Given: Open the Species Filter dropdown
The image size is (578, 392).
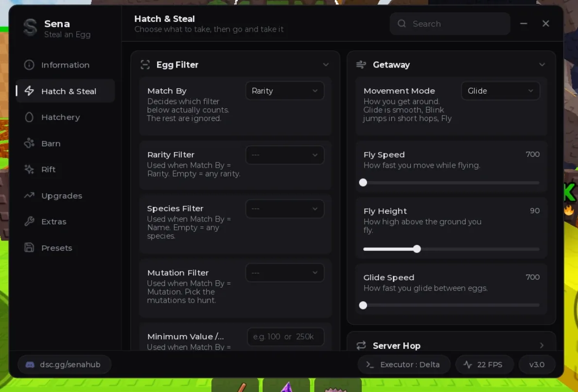Looking at the screenshot, I should (x=284, y=209).
